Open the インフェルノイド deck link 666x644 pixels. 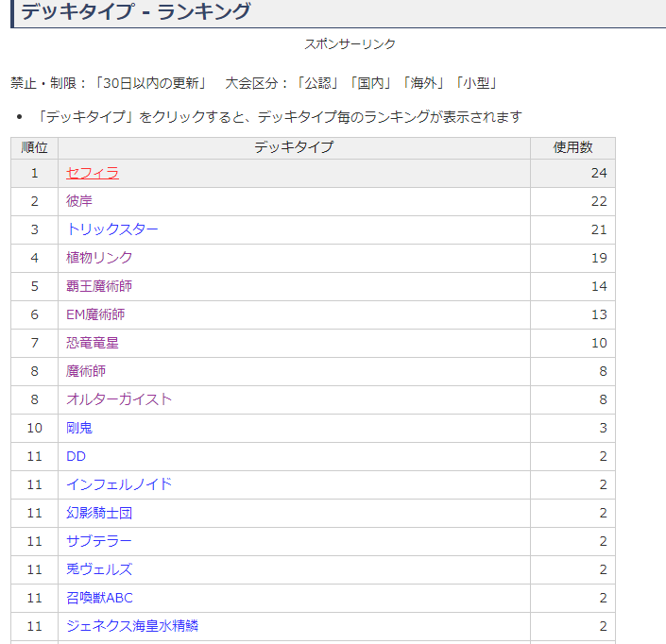[x=119, y=484]
